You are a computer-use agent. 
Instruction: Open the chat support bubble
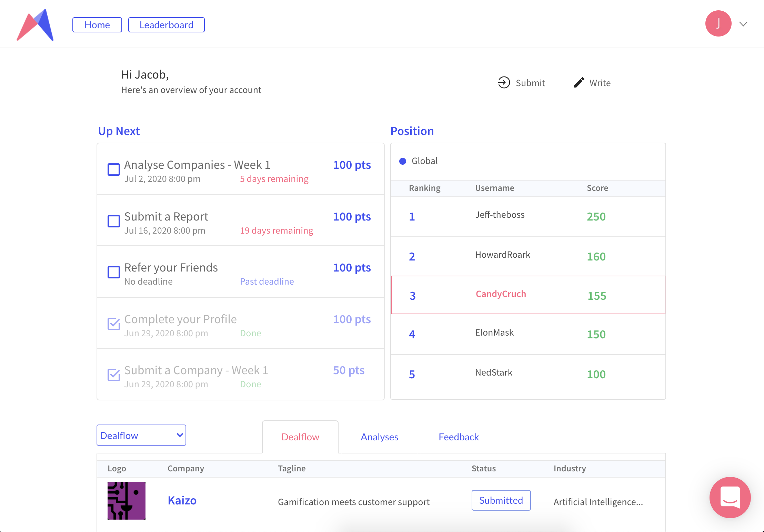click(730, 497)
